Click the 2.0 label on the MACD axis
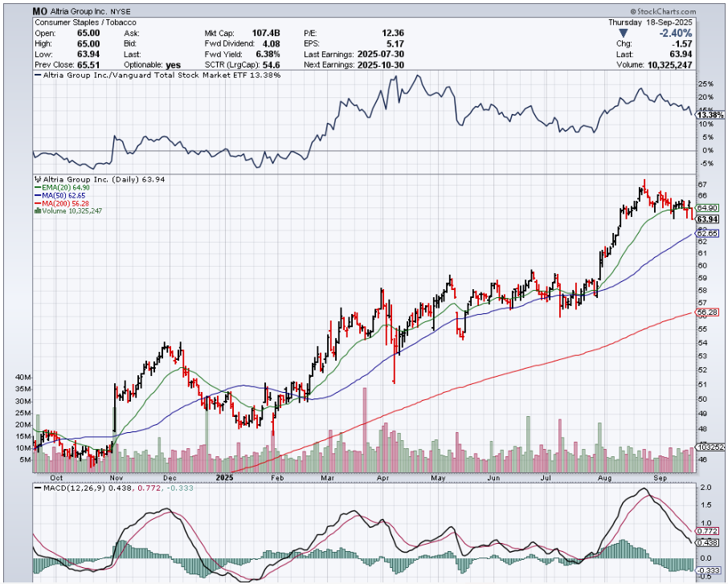The image size is (728, 584). 706,488
